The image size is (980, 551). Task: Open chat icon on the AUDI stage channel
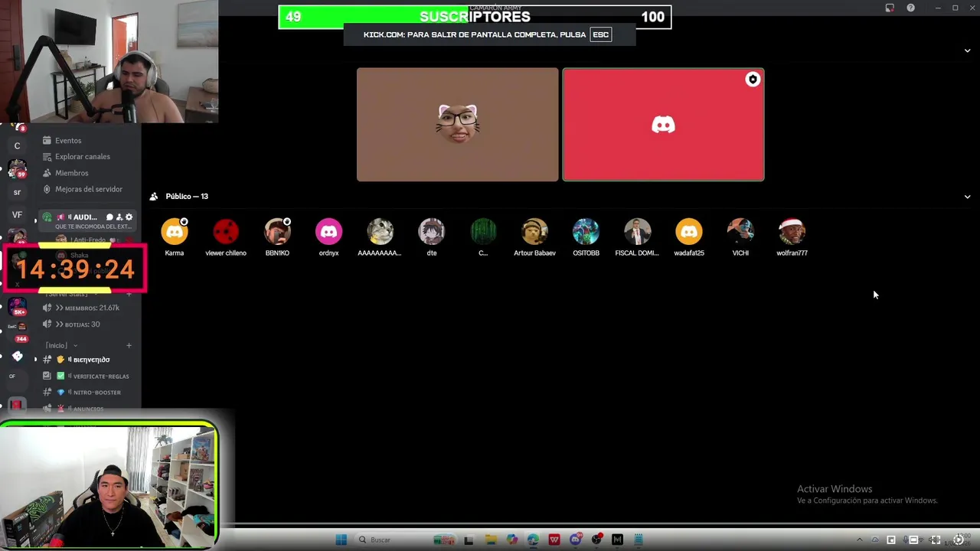(109, 217)
